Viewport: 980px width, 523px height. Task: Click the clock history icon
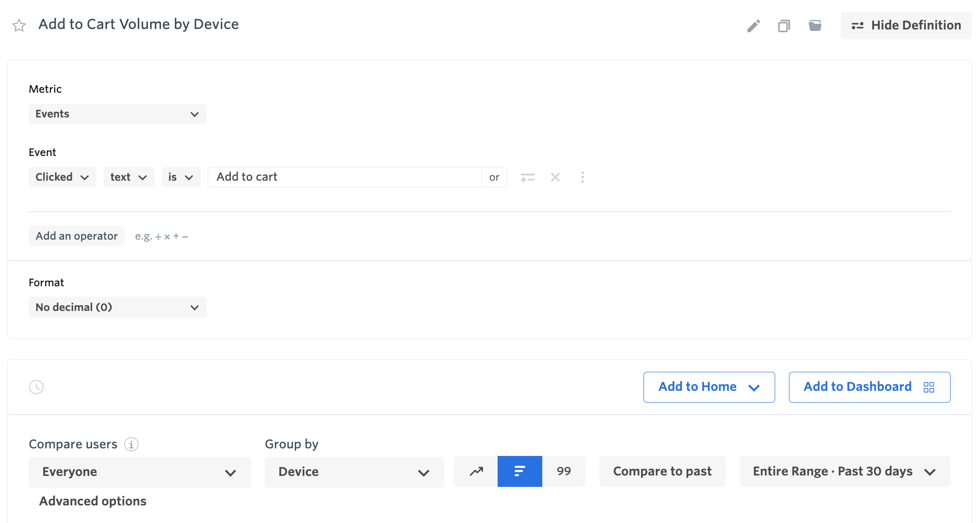tap(37, 387)
